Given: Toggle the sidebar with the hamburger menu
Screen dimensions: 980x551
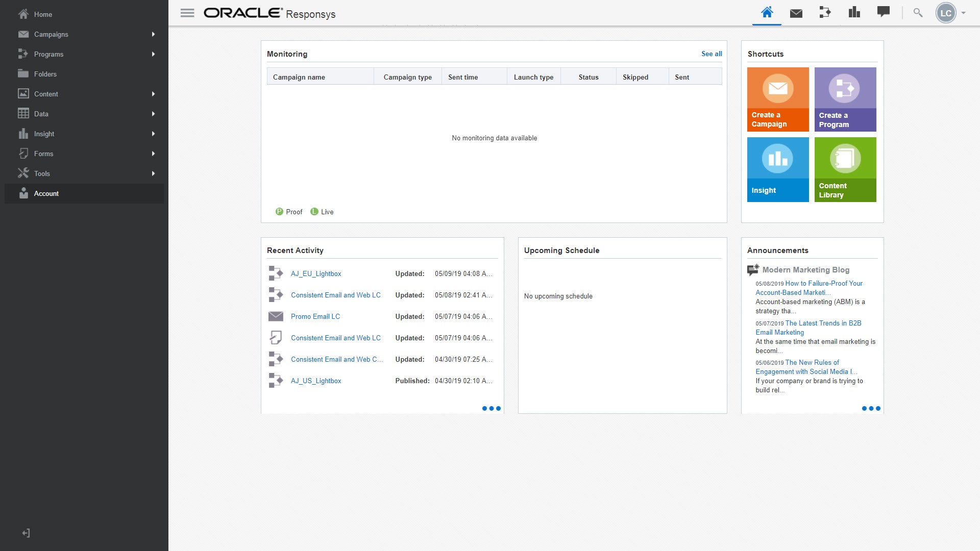Looking at the screenshot, I should pos(187,13).
